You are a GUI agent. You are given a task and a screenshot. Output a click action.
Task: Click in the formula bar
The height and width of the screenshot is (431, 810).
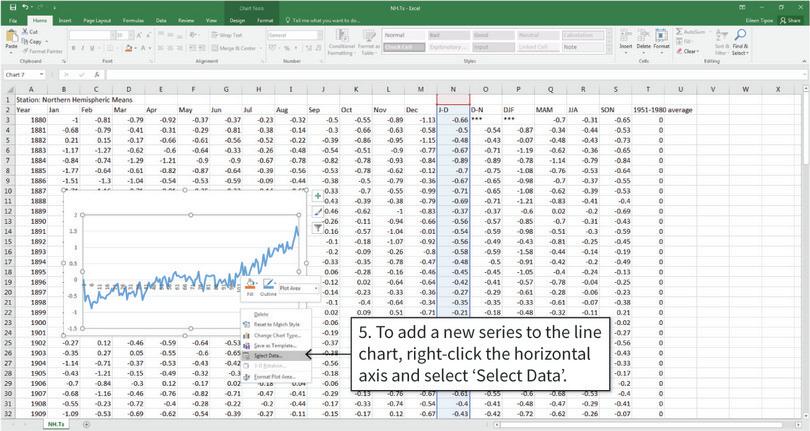(x=455, y=75)
